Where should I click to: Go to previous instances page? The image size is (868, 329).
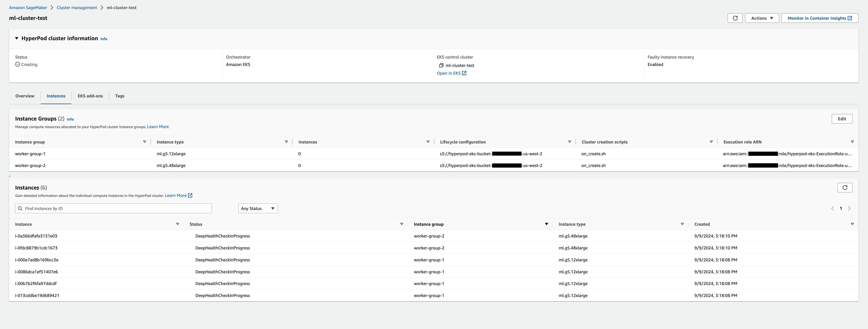coord(833,208)
